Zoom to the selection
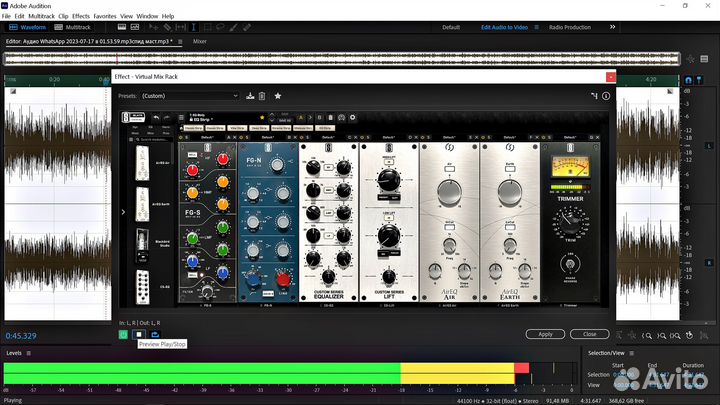The image size is (720, 405). click(675, 336)
